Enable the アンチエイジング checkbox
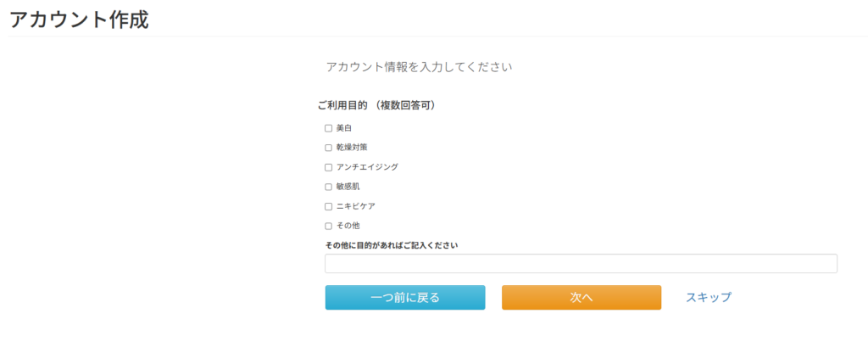The height and width of the screenshot is (353, 868). click(329, 167)
